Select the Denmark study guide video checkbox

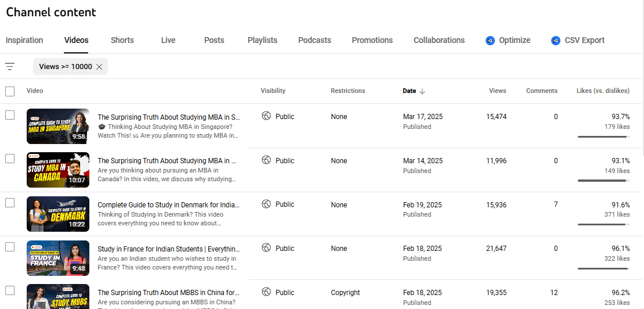(10, 203)
